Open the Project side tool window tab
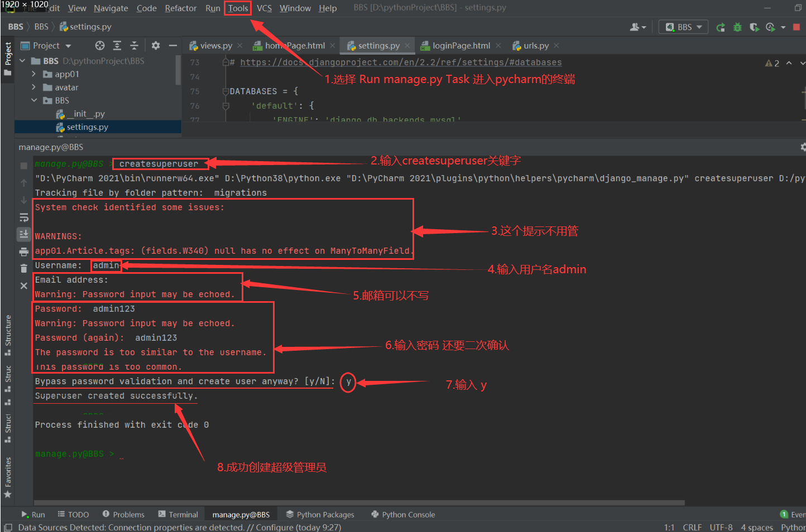The width and height of the screenshot is (806, 532). tap(8, 59)
